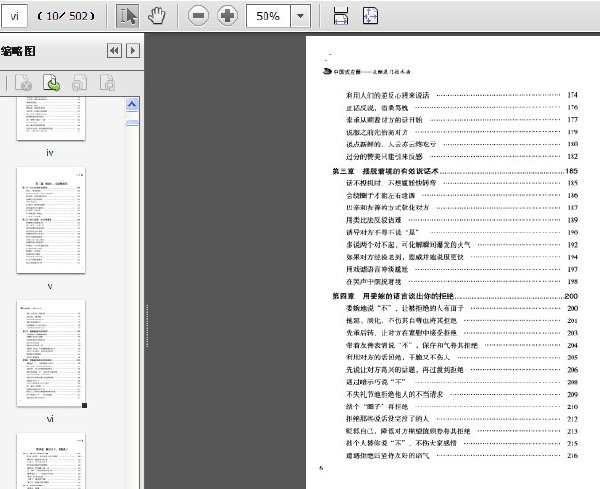This screenshot has height=489, width=600.
Task: Click the page number '216' in contents
Action: click(572, 456)
